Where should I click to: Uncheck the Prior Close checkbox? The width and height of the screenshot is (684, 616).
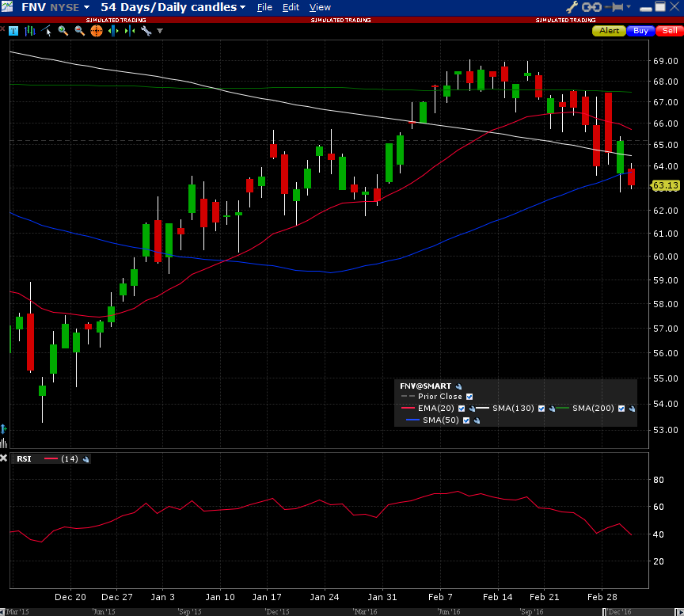469,397
